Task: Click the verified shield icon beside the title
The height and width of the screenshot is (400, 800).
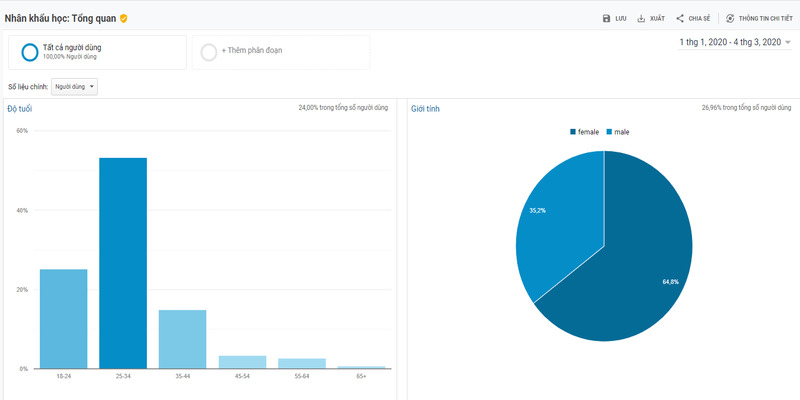Action: point(123,18)
